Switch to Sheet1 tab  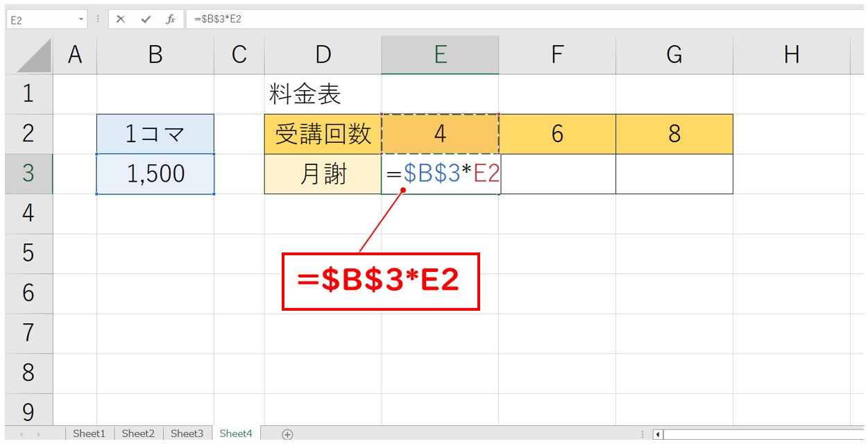(x=90, y=434)
